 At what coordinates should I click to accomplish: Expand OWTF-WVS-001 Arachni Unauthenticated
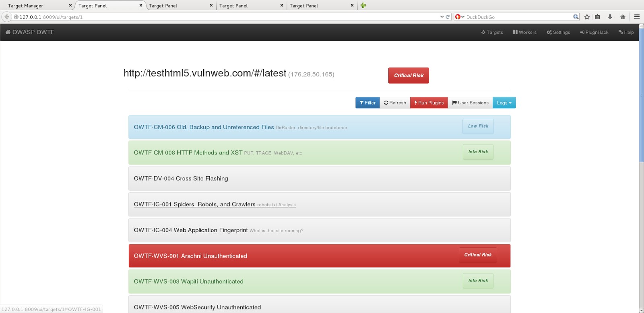[x=320, y=256]
